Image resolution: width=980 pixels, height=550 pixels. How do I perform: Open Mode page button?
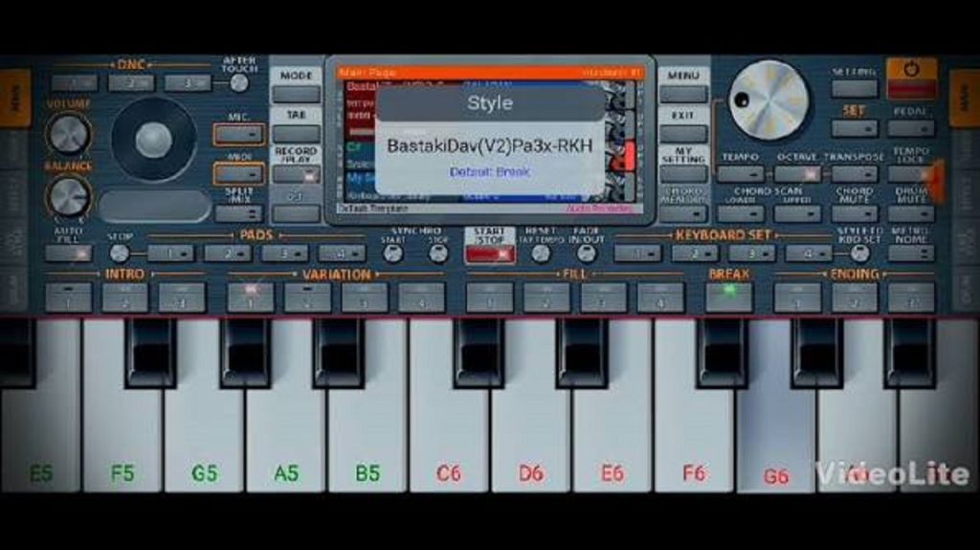tap(297, 95)
